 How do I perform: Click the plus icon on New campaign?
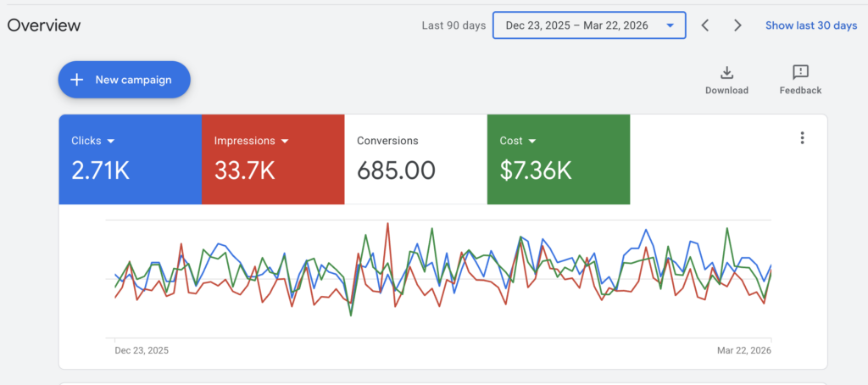[77, 80]
